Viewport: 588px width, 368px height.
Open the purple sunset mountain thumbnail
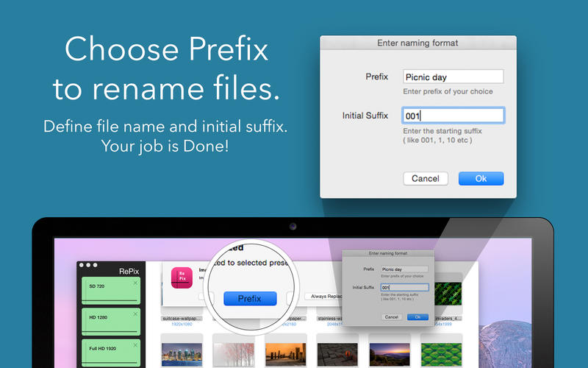click(x=390, y=354)
